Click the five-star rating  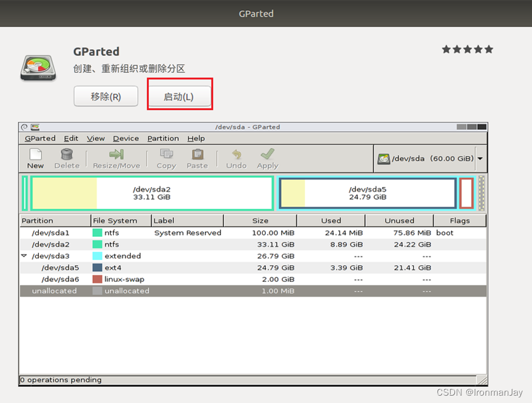coord(467,50)
